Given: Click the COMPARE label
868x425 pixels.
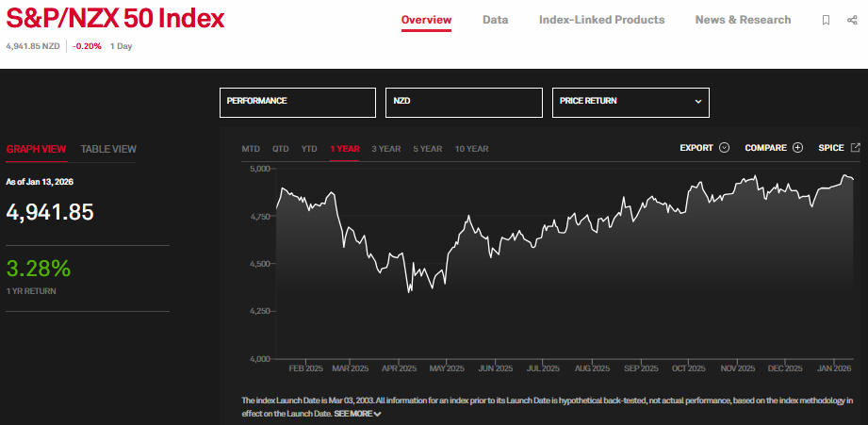Looking at the screenshot, I should click(765, 148).
